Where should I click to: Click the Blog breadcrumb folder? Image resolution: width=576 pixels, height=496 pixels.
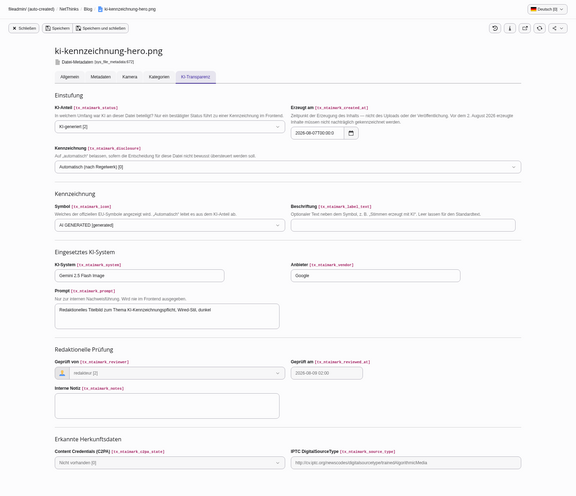coord(88,9)
